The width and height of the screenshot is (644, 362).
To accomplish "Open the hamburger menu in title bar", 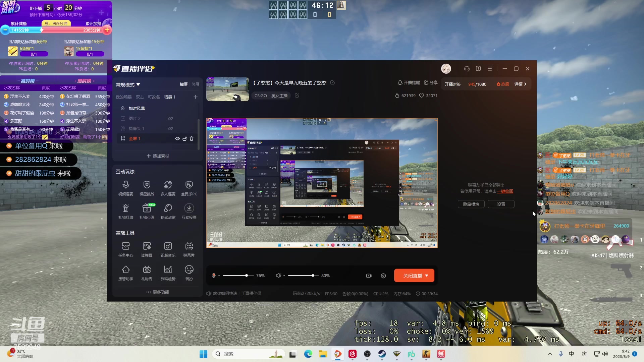I will pyautogui.click(x=490, y=69).
